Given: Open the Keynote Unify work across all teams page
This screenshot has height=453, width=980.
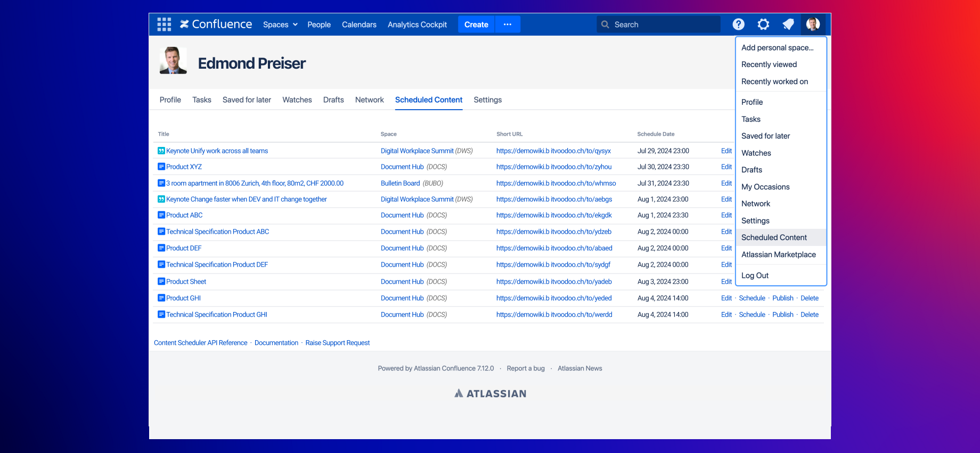Looking at the screenshot, I should tap(217, 151).
